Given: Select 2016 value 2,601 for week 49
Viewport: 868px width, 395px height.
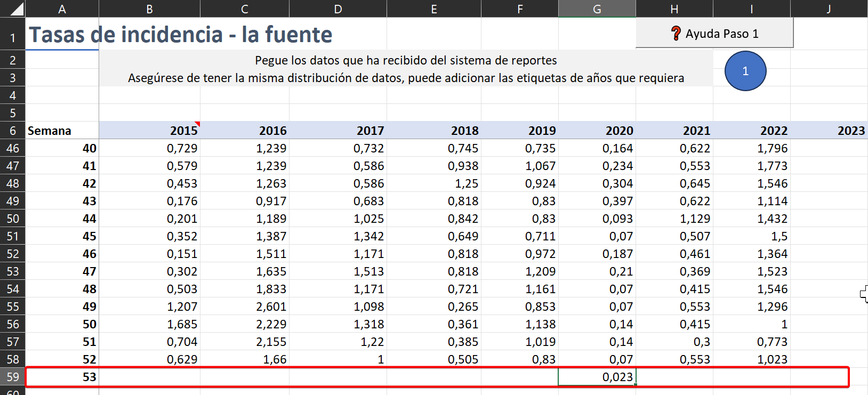Looking at the screenshot, I should click(245, 307).
